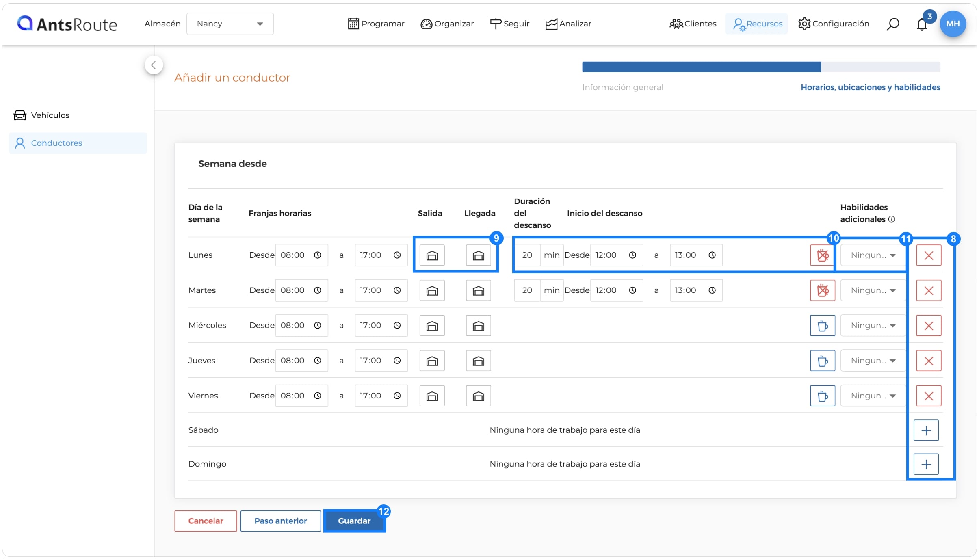979x560 pixels.
Task: Open Jueves additional skills dropdown
Action: pos(873,361)
